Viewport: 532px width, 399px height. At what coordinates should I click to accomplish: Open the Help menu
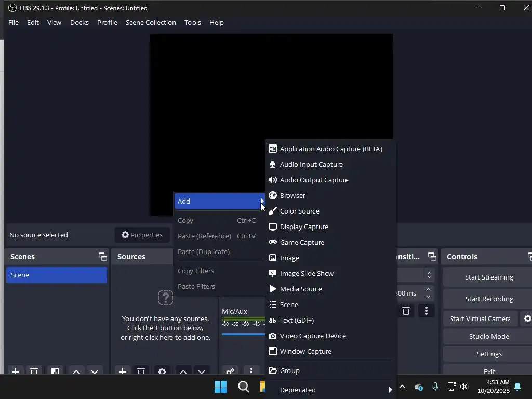point(217,23)
